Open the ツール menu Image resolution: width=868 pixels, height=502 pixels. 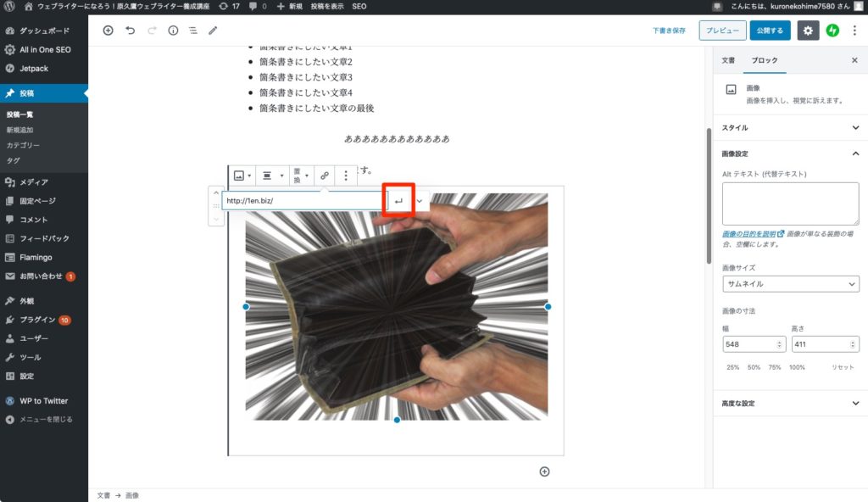[44, 357]
